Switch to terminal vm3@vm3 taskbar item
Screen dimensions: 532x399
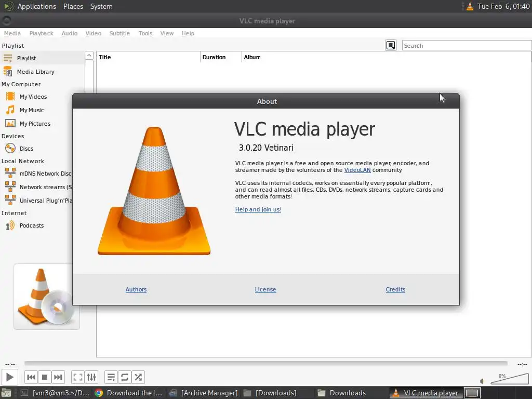point(55,393)
